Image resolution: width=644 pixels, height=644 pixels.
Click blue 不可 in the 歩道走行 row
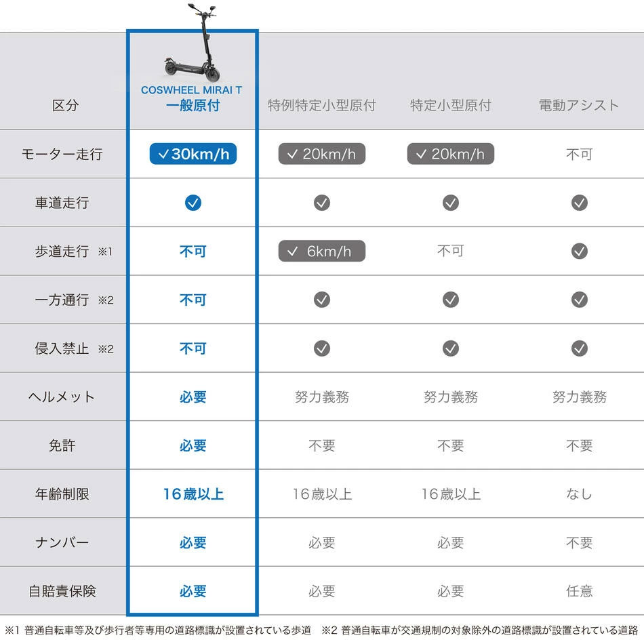[193, 251]
